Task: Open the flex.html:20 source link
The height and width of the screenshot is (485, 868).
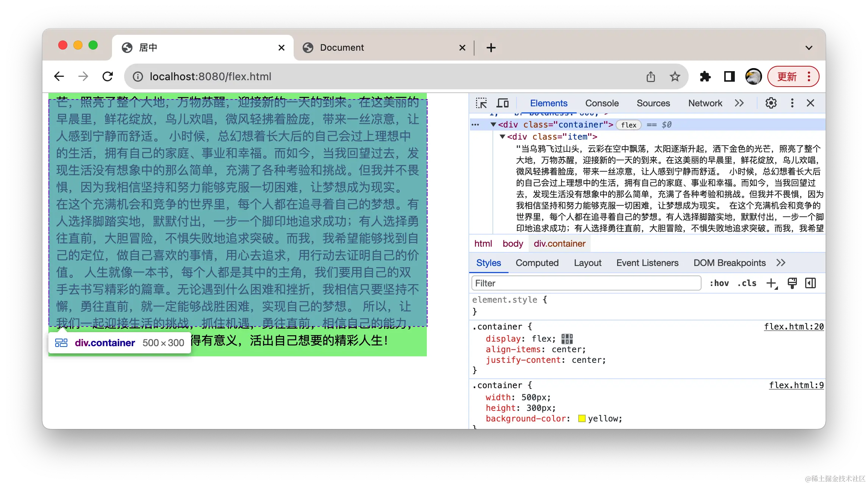Action: coord(793,326)
